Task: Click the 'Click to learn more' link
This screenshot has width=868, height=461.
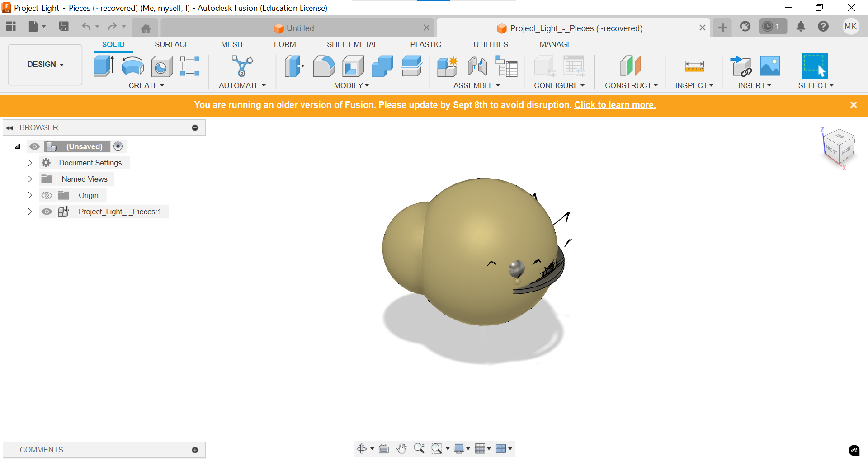Action: 615,105
